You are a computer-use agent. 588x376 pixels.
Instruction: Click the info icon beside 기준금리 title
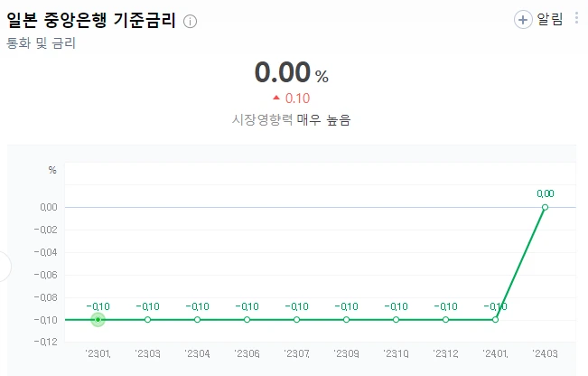190,22
